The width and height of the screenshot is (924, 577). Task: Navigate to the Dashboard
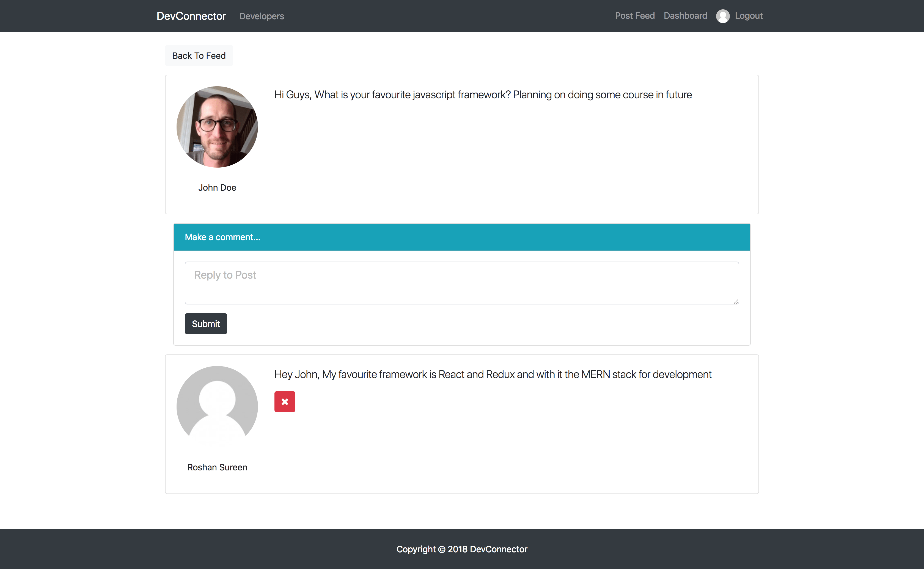(685, 16)
